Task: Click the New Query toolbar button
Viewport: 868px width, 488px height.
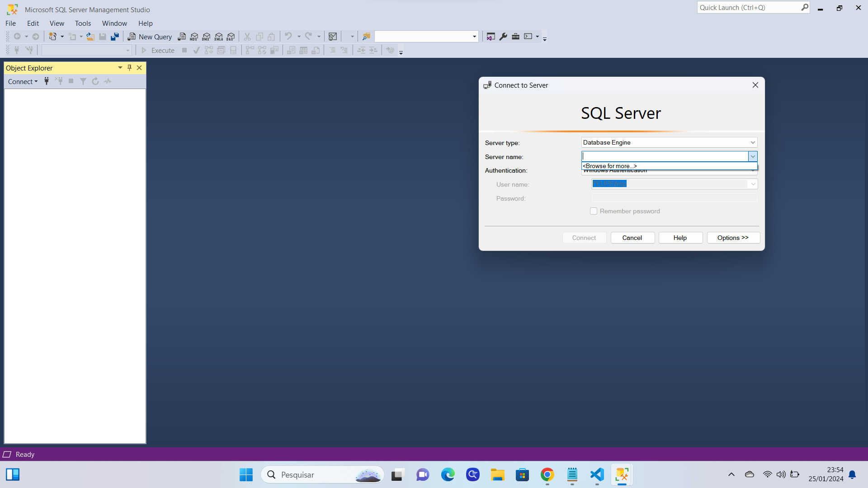Action: (150, 37)
